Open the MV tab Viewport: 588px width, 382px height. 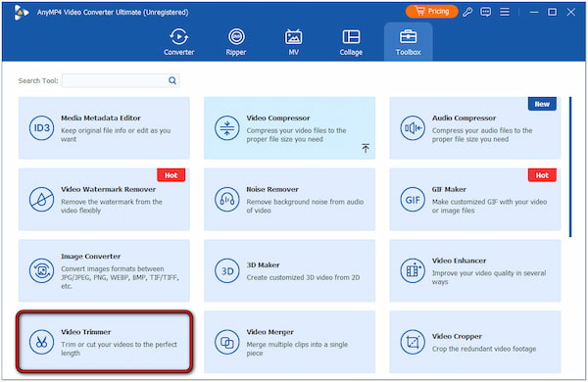pos(294,42)
